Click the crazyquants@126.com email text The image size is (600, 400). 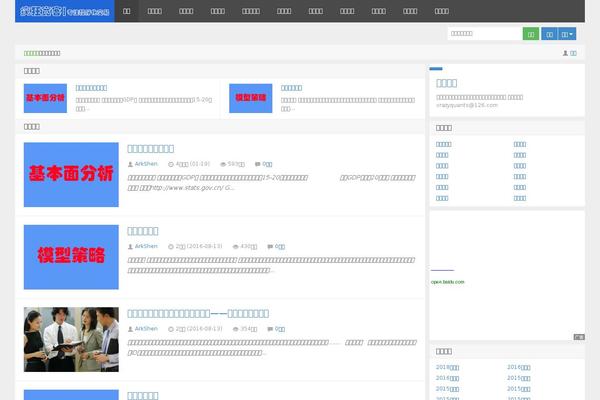coord(467,105)
